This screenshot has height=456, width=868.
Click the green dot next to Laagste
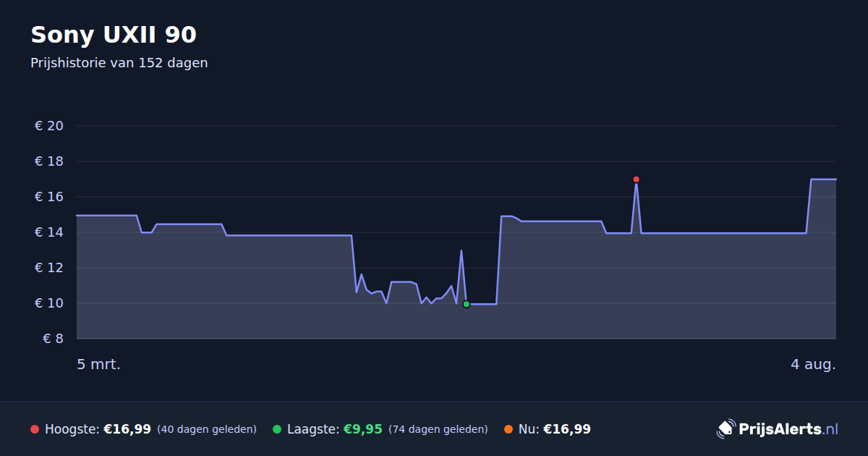click(277, 429)
